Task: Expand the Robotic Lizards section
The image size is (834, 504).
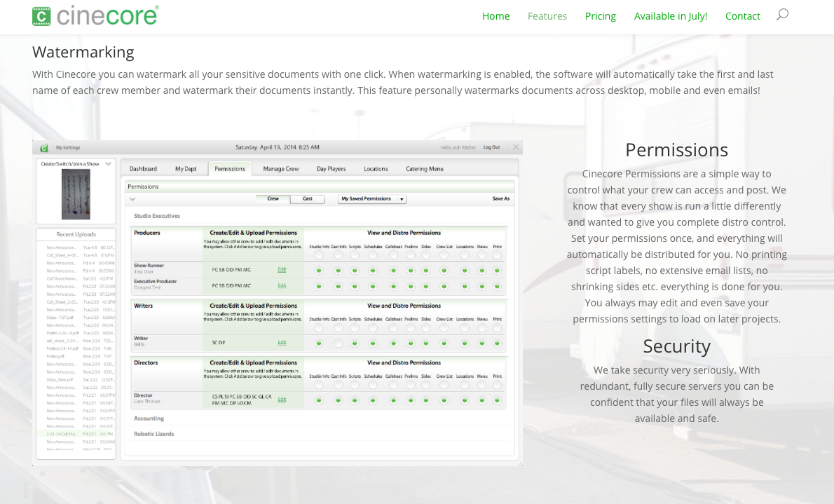Action: point(153,434)
